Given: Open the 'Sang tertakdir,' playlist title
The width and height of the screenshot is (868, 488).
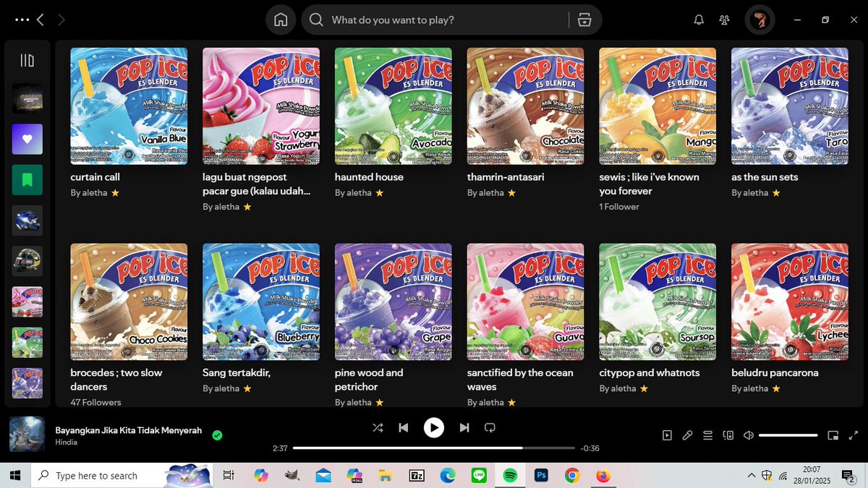Looking at the screenshot, I should [237, 373].
